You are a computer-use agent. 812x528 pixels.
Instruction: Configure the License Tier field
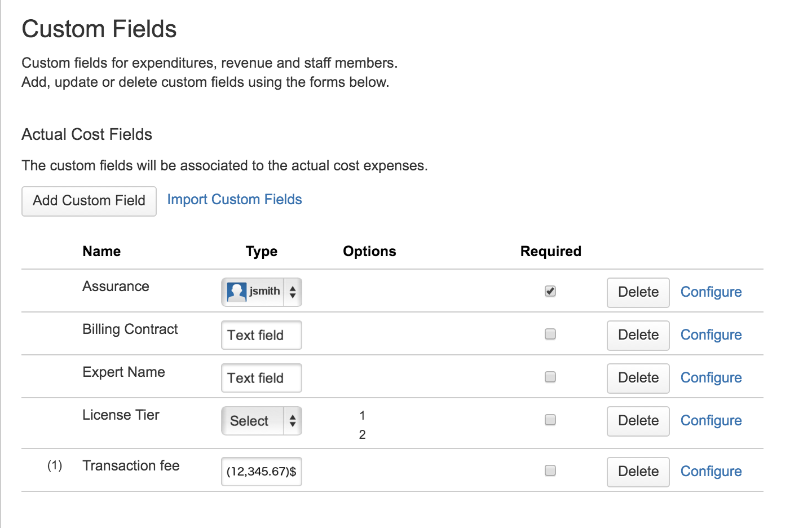[710, 421]
